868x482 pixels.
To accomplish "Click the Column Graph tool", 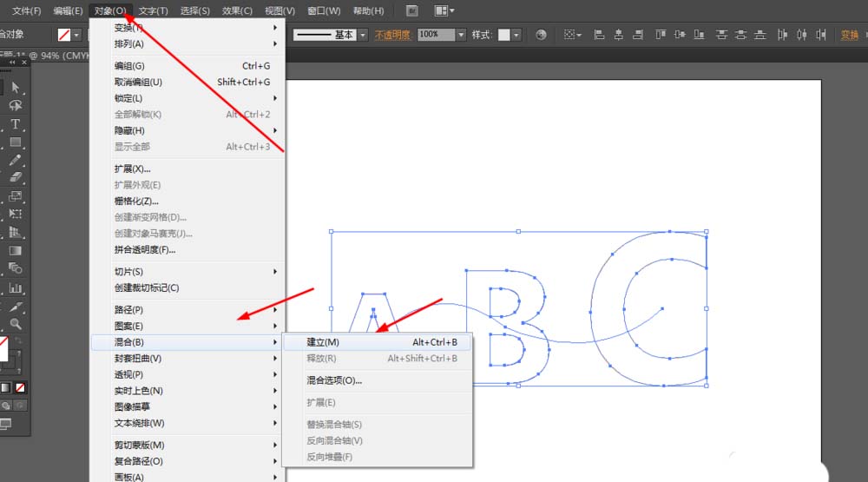I will 15,287.
